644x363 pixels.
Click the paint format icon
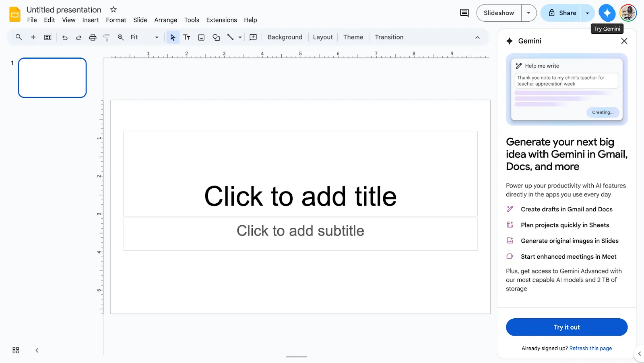[x=107, y=37]
